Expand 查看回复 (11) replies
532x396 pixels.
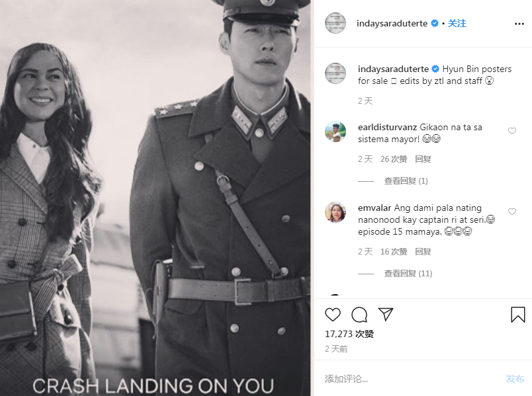[x=408, y=274]
